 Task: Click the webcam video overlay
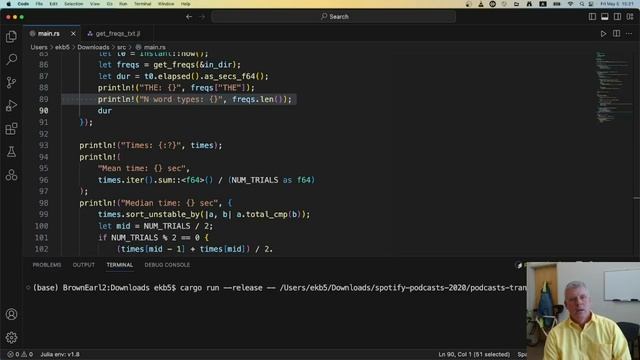[583, 311]
